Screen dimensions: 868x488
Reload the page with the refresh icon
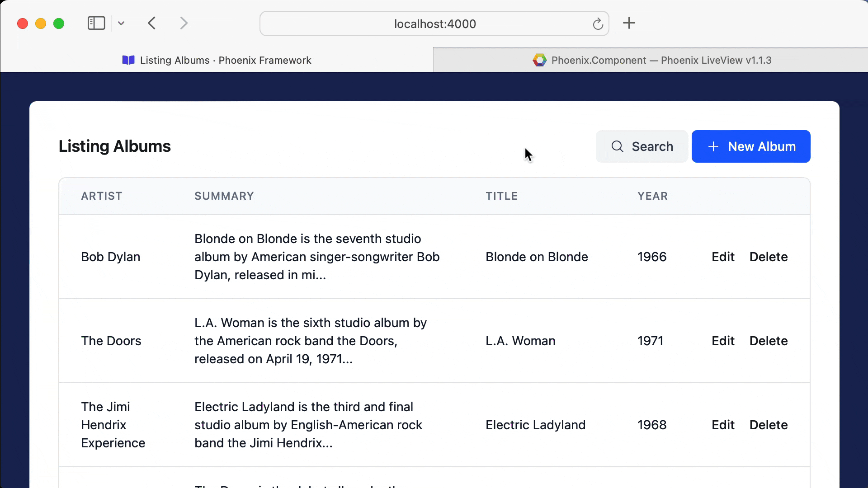tap(598, 23)
